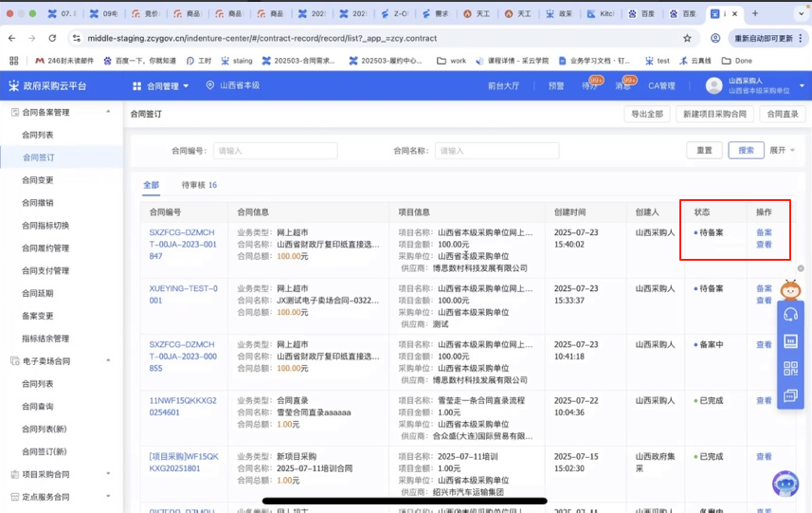The height and width of the screenshot is (513, 812).
Task: Click the headset customer service icon
Action: pyautogui.click(x=790, y=315)
